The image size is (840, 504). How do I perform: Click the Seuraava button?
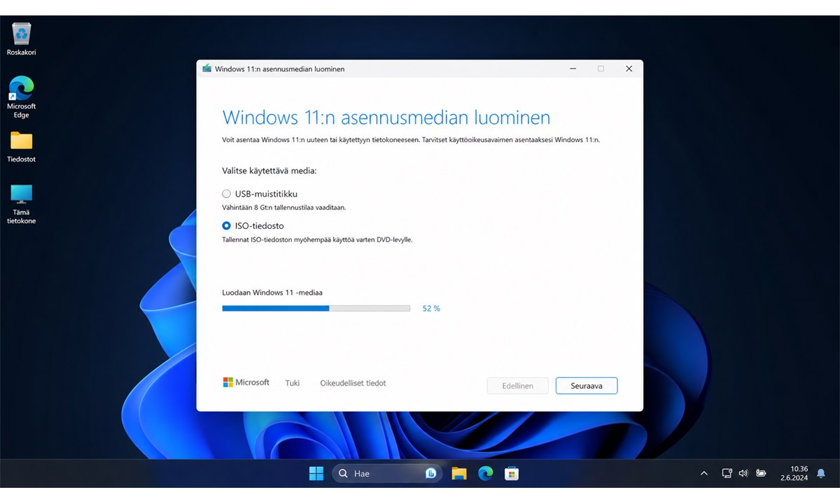[587, 386]
